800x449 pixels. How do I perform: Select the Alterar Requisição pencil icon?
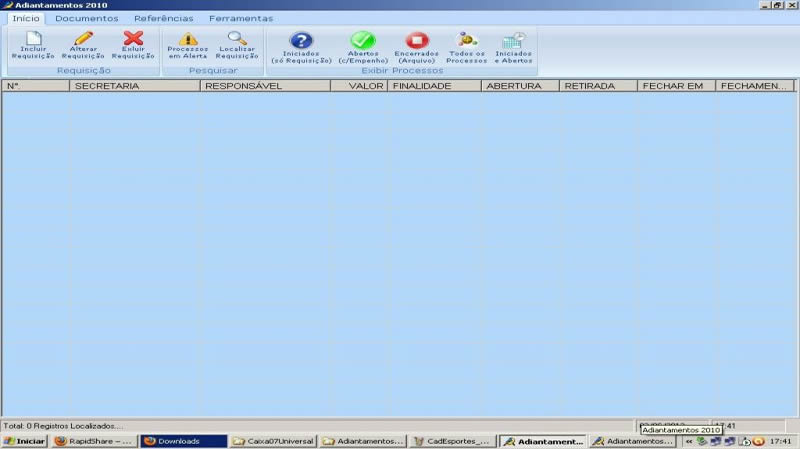(x=83, y=40)
